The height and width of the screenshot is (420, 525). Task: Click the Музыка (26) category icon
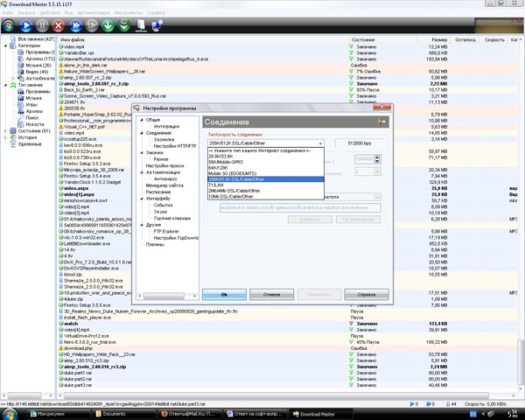tap(21, 65)
